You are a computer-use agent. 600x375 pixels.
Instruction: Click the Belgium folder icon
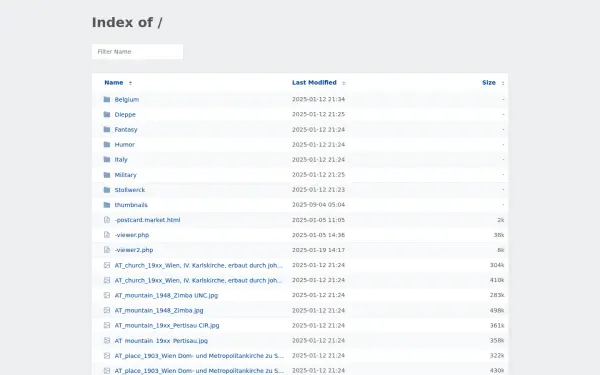click(x=107, y=99)
